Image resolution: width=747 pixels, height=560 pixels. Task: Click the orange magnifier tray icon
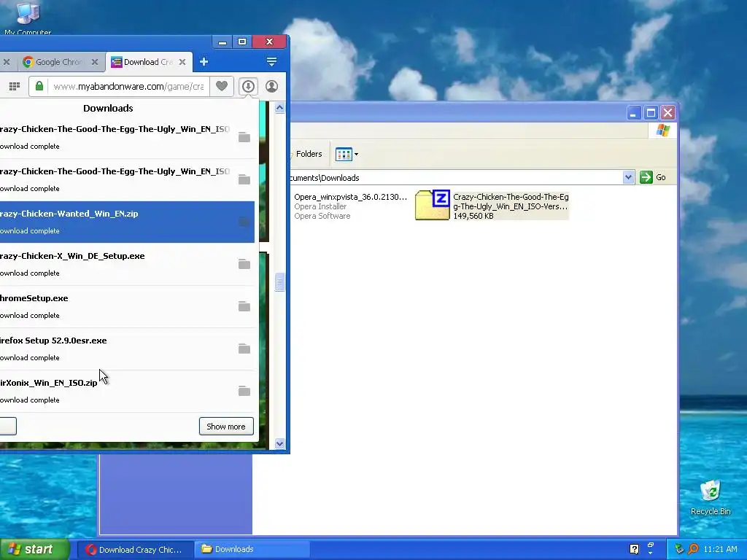(693, 549)
